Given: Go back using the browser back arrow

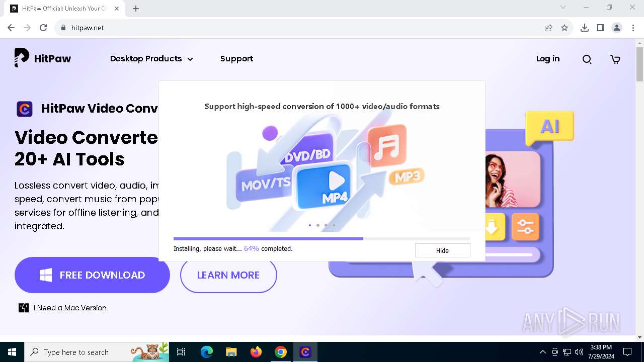Looking at the screenshot, I should 11,28.
